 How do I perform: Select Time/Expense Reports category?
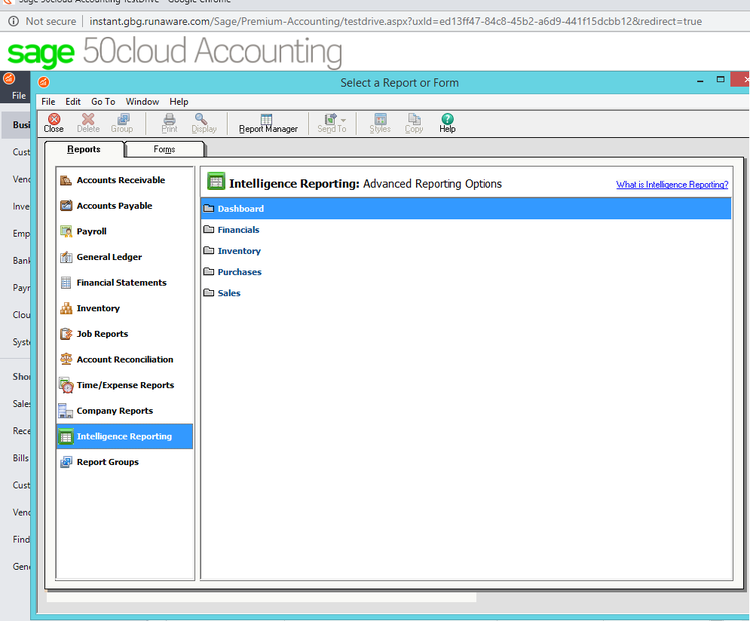125,385
